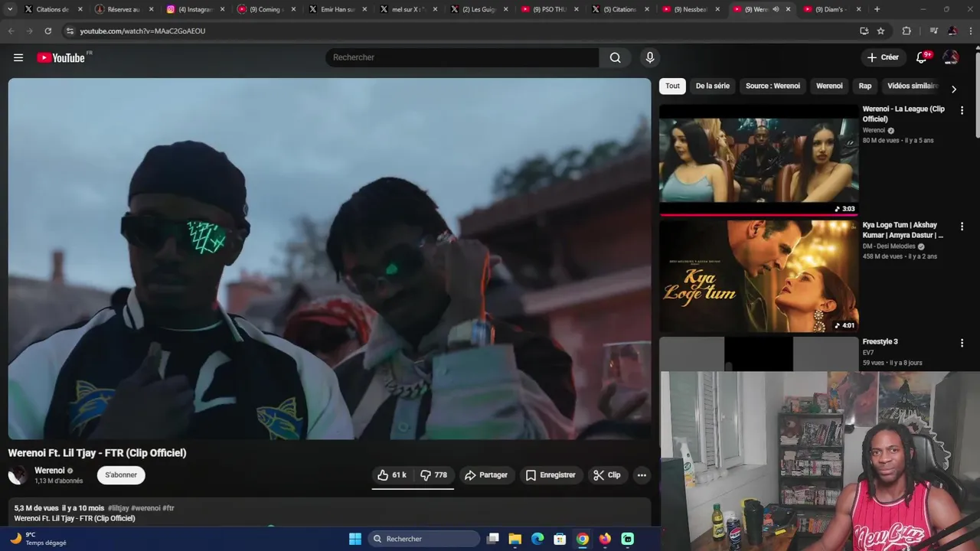Reload the page in Chrome
The height and width of the screenshot is (551, 980).
tap(47, 31)
